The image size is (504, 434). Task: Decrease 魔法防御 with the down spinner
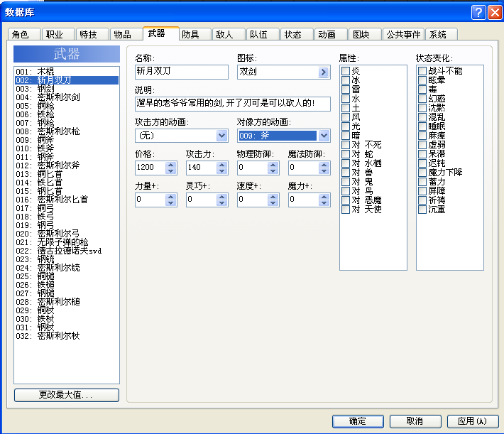click(x=324, y=171)
